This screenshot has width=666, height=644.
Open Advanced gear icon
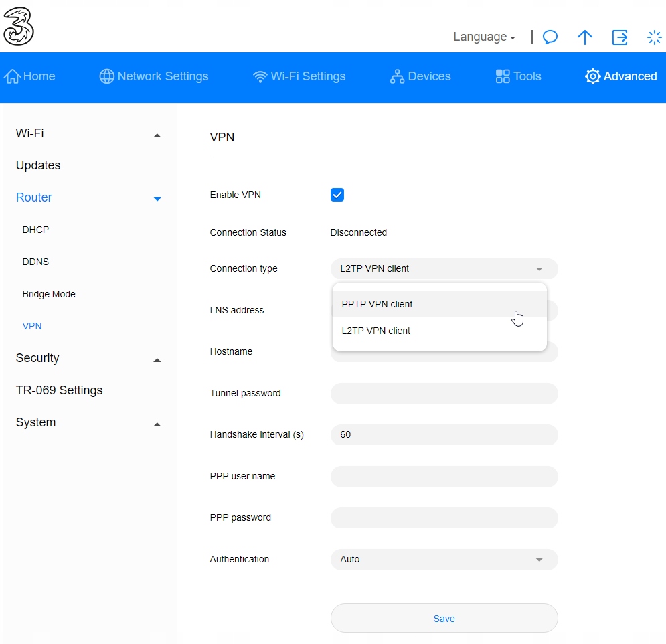pyautogui.click(x=592, y=76)
